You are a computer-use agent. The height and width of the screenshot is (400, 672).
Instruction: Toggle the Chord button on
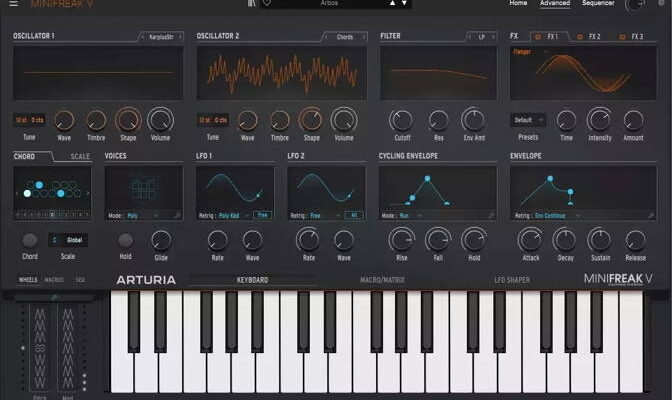[30, 240]
